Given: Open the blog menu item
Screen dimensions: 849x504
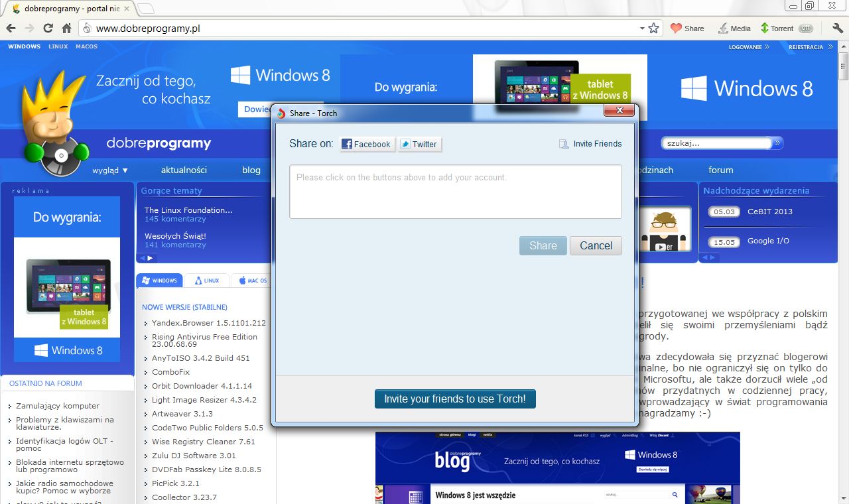Looking at the screenshot, I should pos(251,170).
